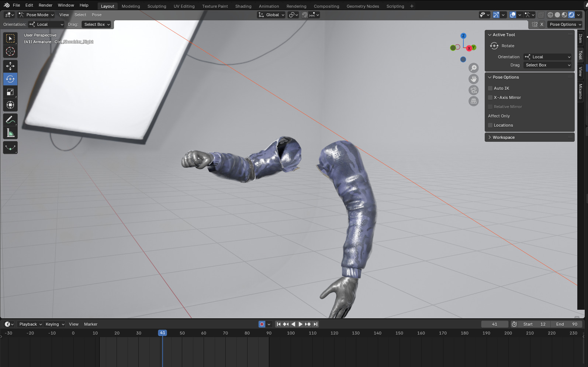Jump to the first frame
Screen dimensions: 588x367
[x=279, y=324]
